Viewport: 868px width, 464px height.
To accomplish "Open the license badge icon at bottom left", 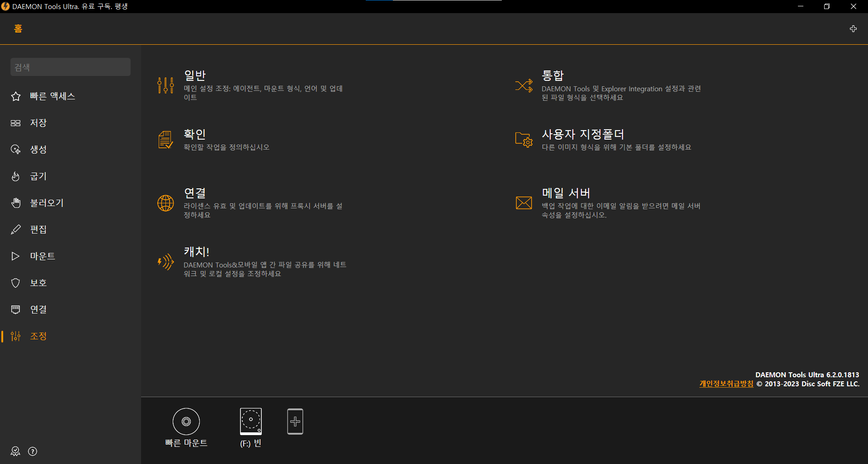I will point(15,451).
